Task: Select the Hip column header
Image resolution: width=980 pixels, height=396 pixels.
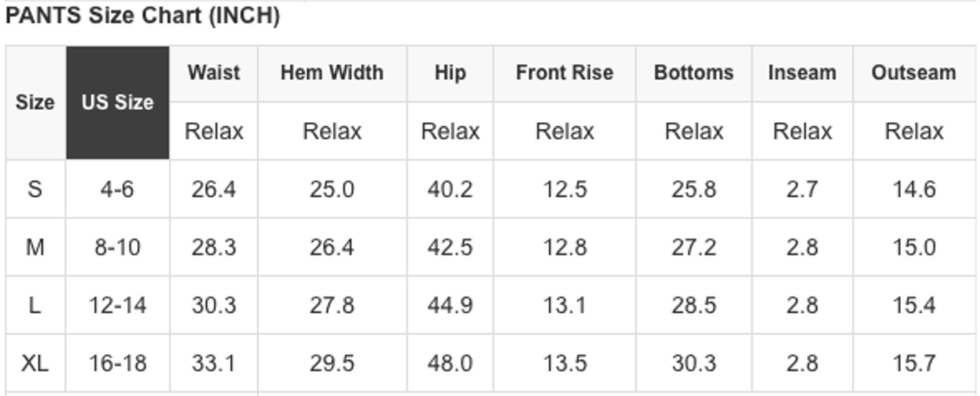Action: (450, 73)
